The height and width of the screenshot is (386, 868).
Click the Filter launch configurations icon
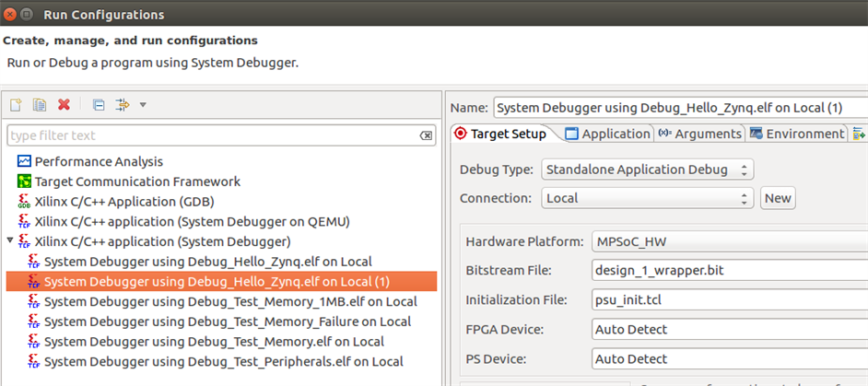(122, 105)
